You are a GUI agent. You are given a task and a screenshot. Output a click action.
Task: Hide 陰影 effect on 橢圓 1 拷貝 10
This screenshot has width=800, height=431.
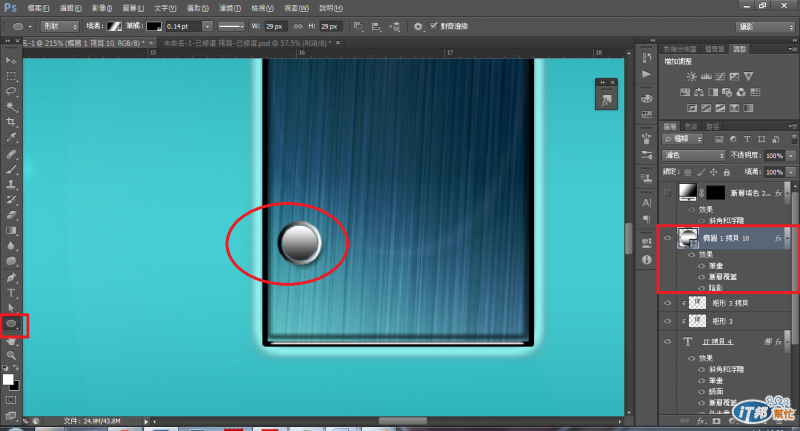[x=702, y=288]
